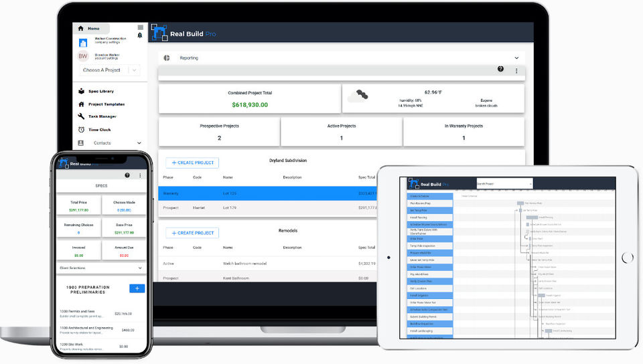Viewport: 643px width, 364px height.
Task: Toggle the hamburger menu icon in sidebar
Action: click(x=140, y=27)
